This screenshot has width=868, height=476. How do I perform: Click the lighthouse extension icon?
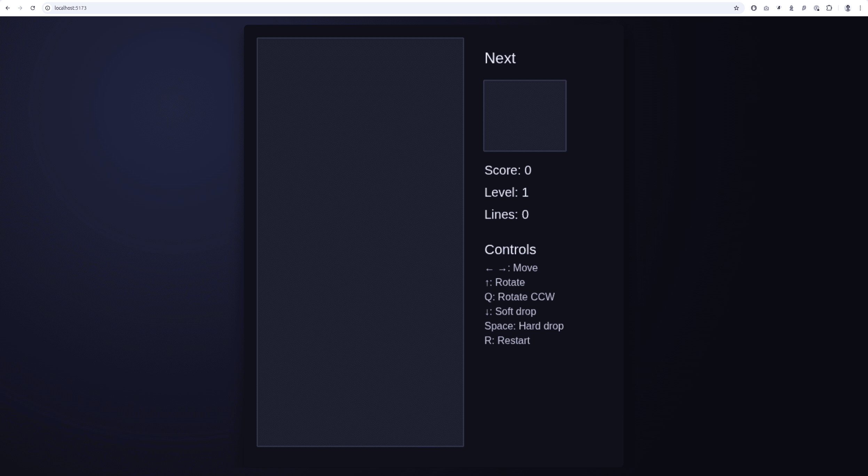point(791,8)
